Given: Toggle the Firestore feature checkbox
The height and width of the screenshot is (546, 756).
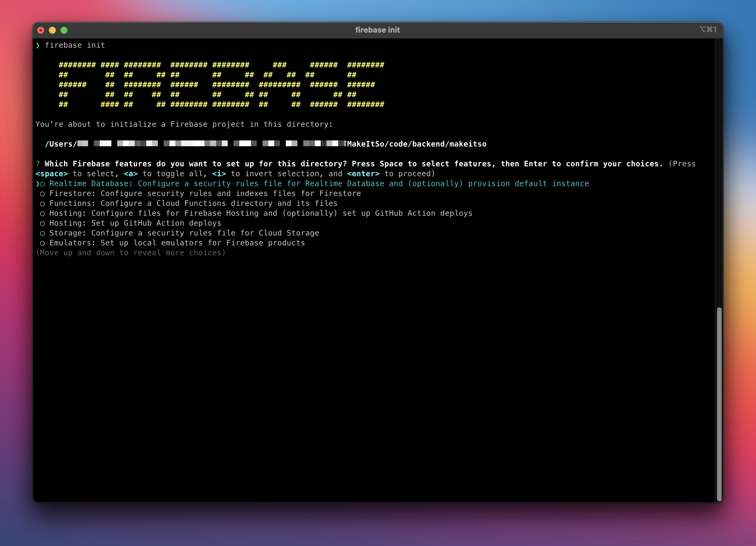Looking at the screenshot, I should tap(43, 193).
